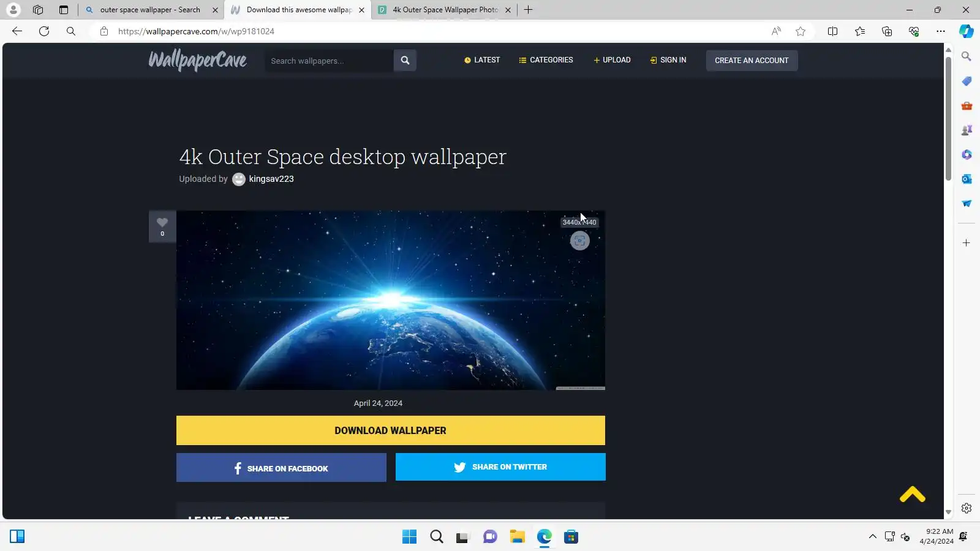Image resolution: width=980 pixels, height=551 pixels.
Task: Open Read Aloud feature
Action: [x=776, y=31]
